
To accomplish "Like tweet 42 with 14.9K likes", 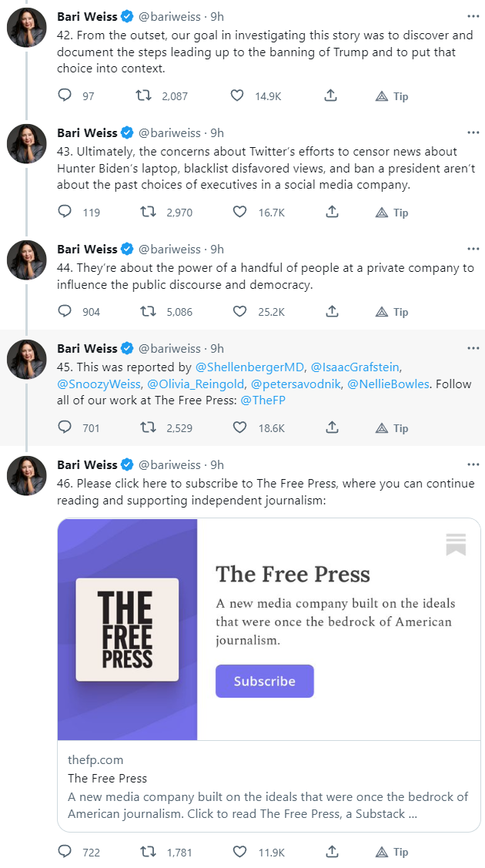I will pyautogui.click(x=239, y=96).
